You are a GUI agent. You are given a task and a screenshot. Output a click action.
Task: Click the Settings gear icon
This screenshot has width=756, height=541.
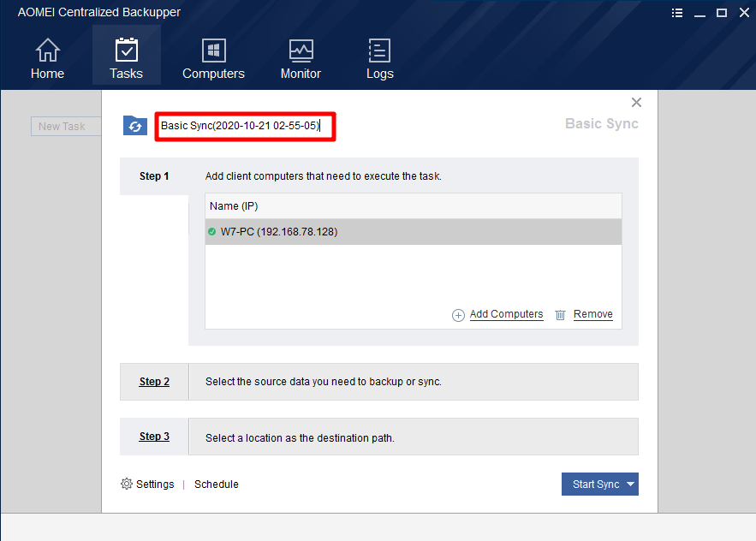[x=127, y=484]
